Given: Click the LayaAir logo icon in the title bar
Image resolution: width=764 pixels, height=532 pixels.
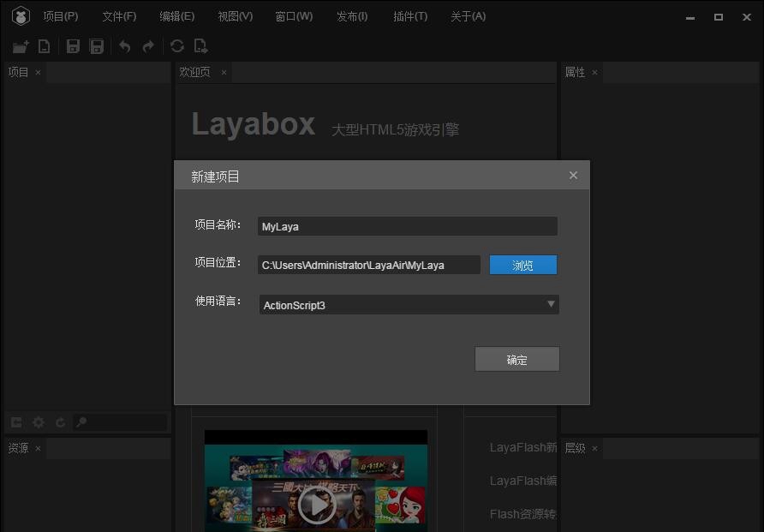Looking at the screenshot, I should click(x=21, y=16).
